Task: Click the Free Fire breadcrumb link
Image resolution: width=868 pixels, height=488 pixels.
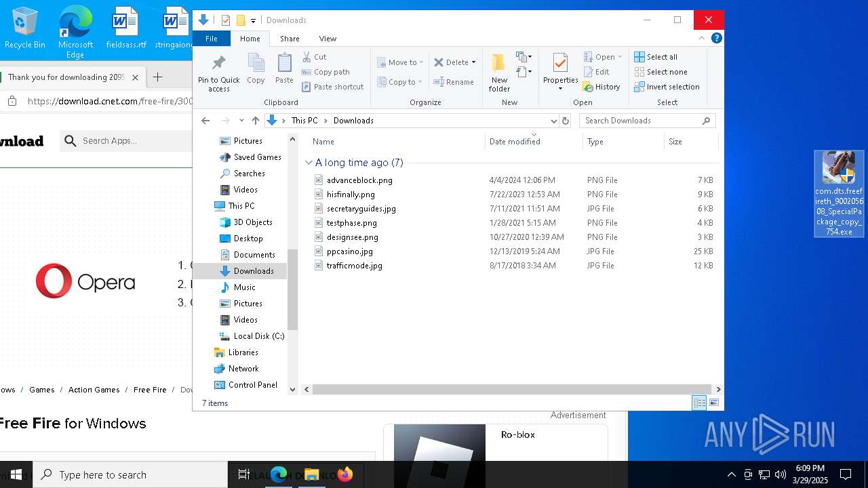Action: pos(150,390)
